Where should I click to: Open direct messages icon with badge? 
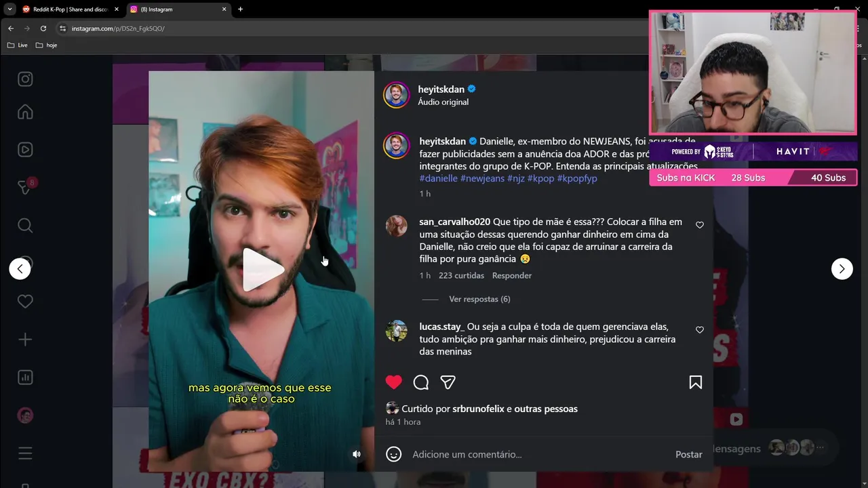point(25,187)
